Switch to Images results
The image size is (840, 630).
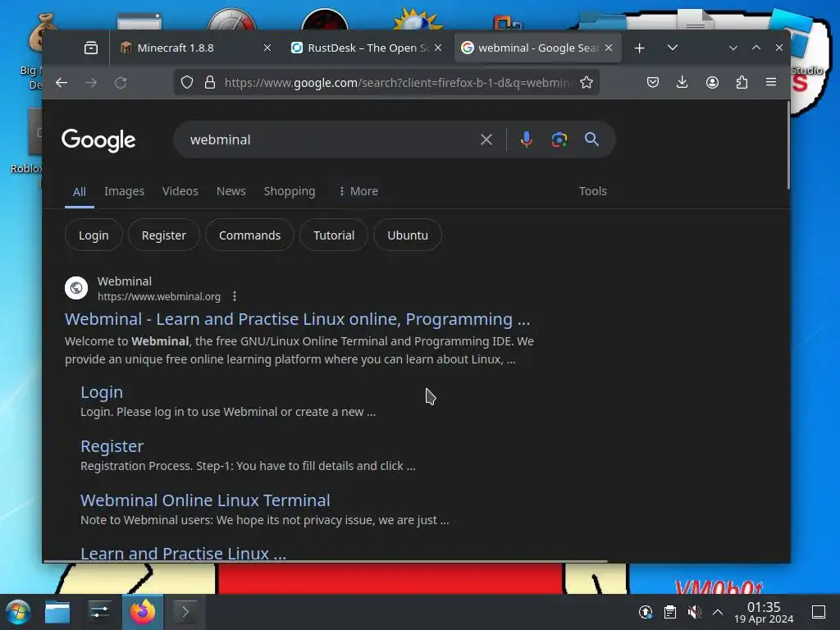[125, 191]
